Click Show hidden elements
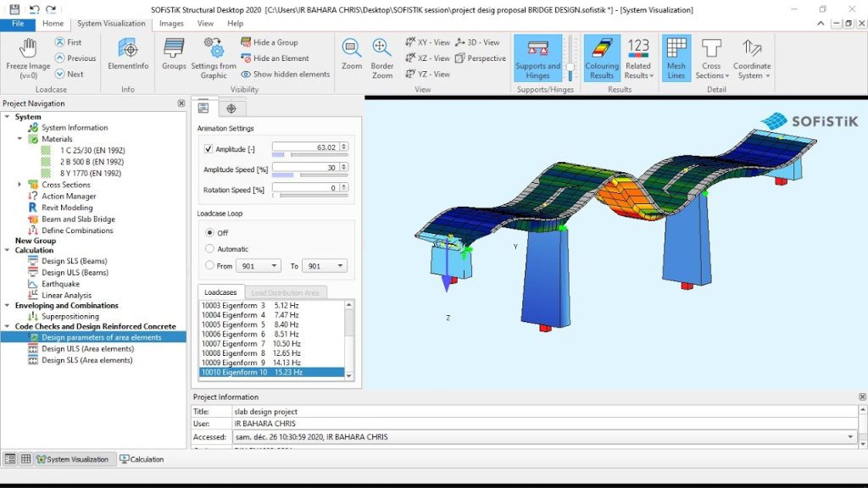This screenshot has height=488, width=868. [286, 75]
